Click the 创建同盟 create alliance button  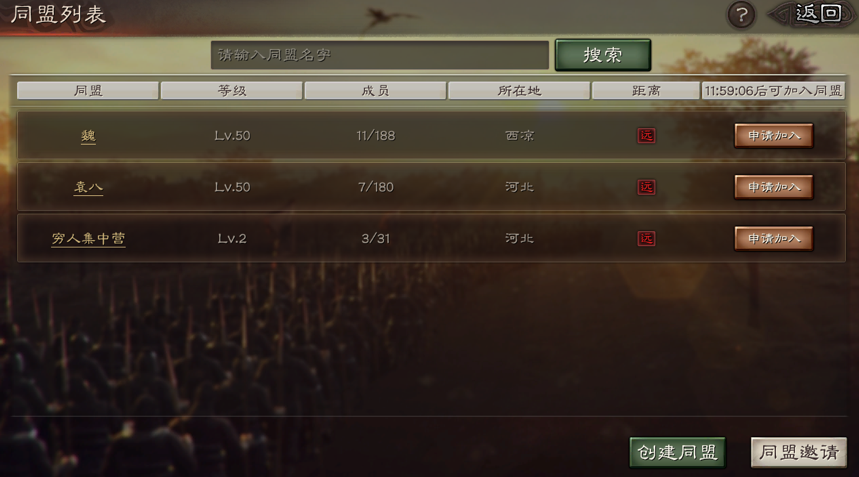click(x=678, y=452)
